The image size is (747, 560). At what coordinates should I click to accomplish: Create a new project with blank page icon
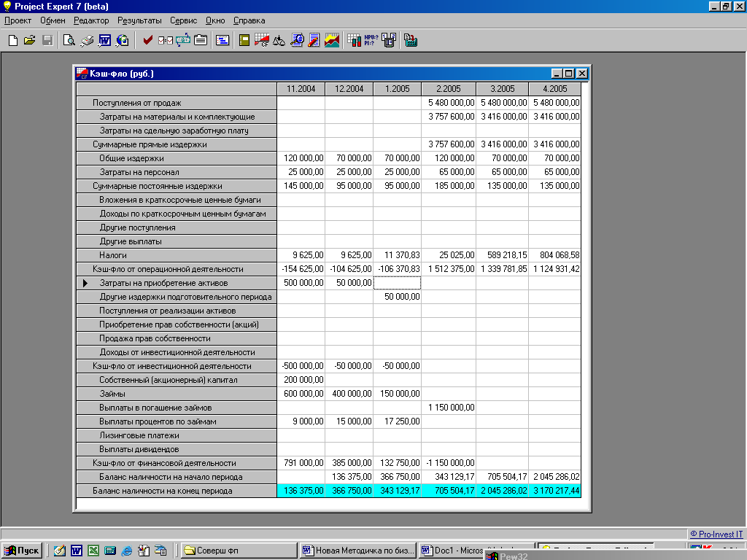coord(13,41)
